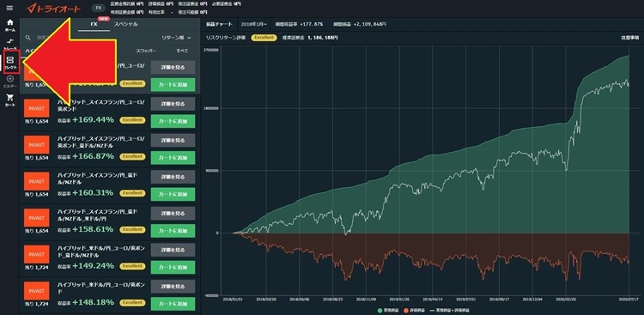Click INVAST thumbnail of +158.61% strategy
This screenshot has width=644, height=315.
(37, 218)
